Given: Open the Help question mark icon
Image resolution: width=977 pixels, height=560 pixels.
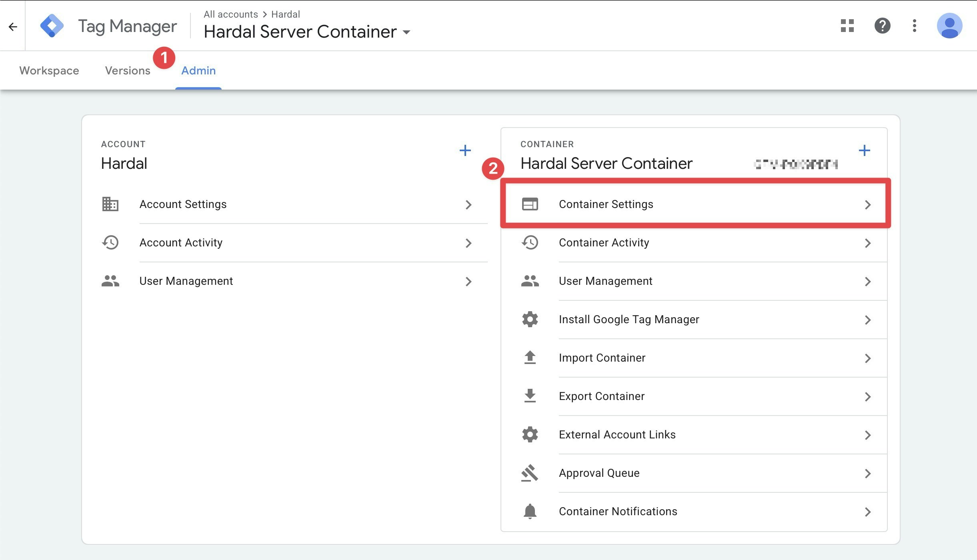Looking at the screenshot, I should pyautogui.click(x=882, y=26).
